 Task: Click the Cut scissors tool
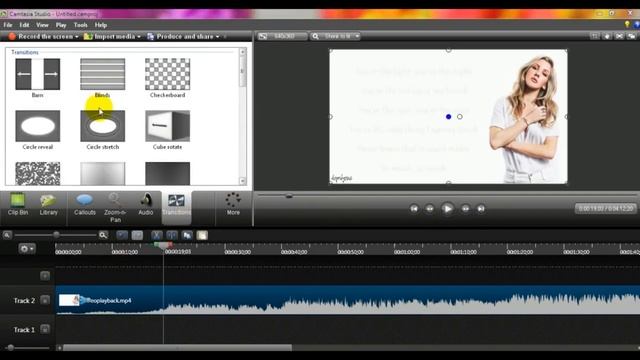156,235
